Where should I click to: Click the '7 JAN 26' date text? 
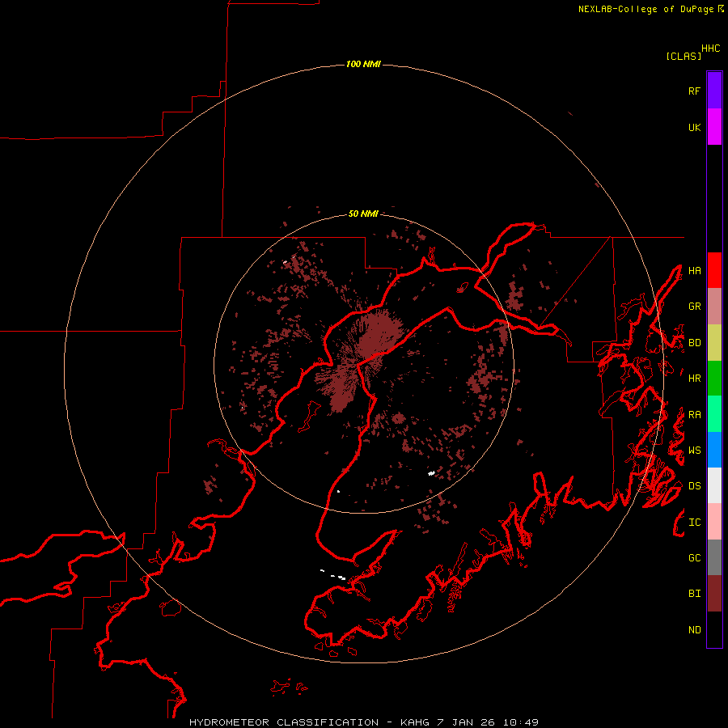point(466,722)
